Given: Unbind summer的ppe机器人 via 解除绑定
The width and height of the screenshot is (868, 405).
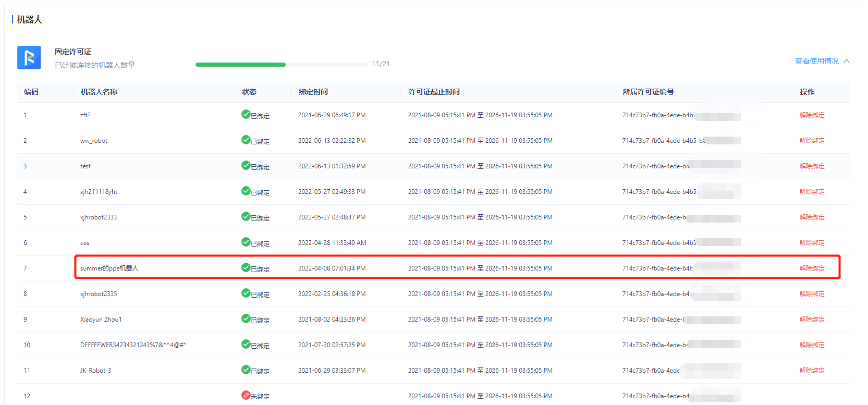Looking at the screenshot, I should [812, 268].
